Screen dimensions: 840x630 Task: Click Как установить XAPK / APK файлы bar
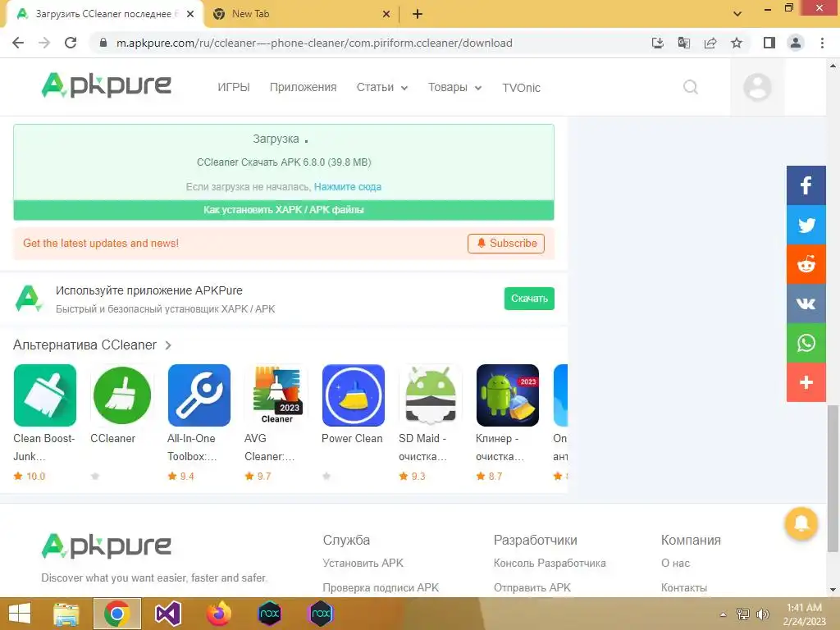(x=284, y=210)
